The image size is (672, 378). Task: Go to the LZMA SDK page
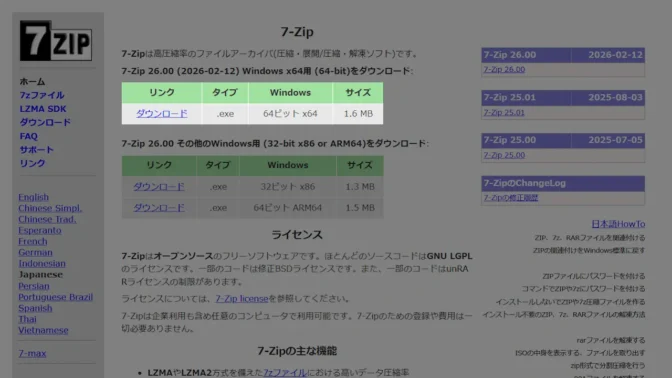pyautogui.click(x=43, y=109)
